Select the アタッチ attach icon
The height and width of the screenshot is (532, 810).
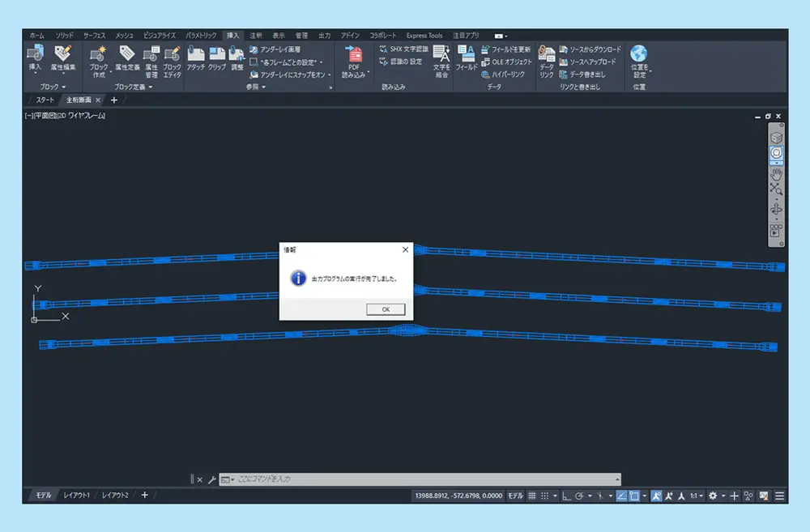coord(196,58)
